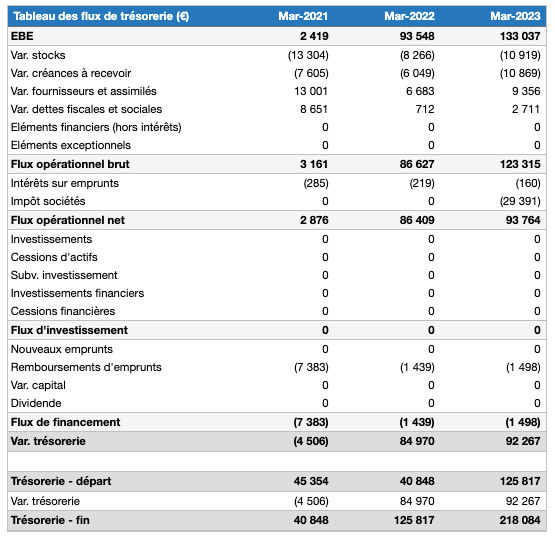Select 'Intérêts sur emprunts' value (285)
This screenshot has width=555, height=539.
[316, 183]
